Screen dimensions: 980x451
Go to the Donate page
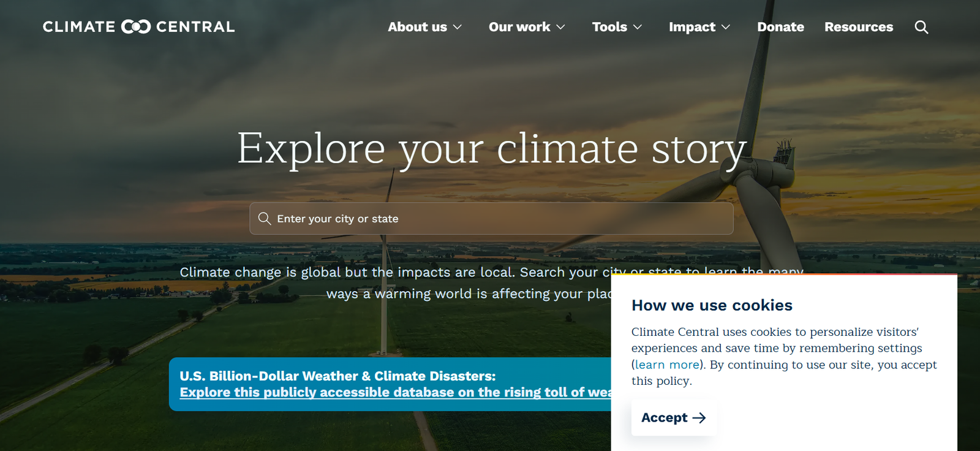(x=780, y=27)
